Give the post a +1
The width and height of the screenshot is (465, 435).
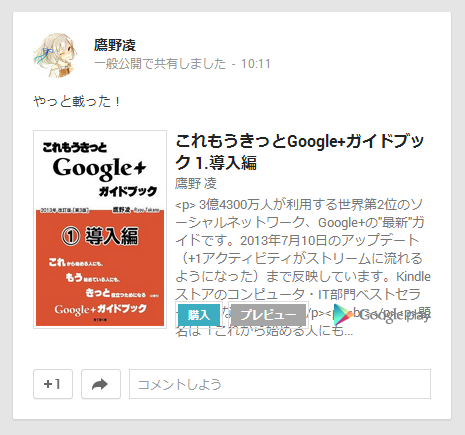pos(53,384)
